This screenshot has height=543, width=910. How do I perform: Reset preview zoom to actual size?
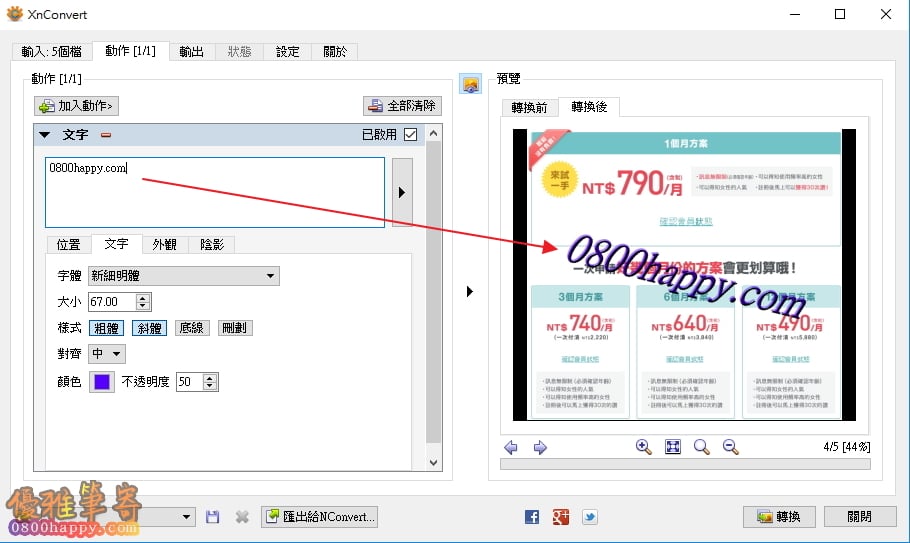tap(702, 447)
